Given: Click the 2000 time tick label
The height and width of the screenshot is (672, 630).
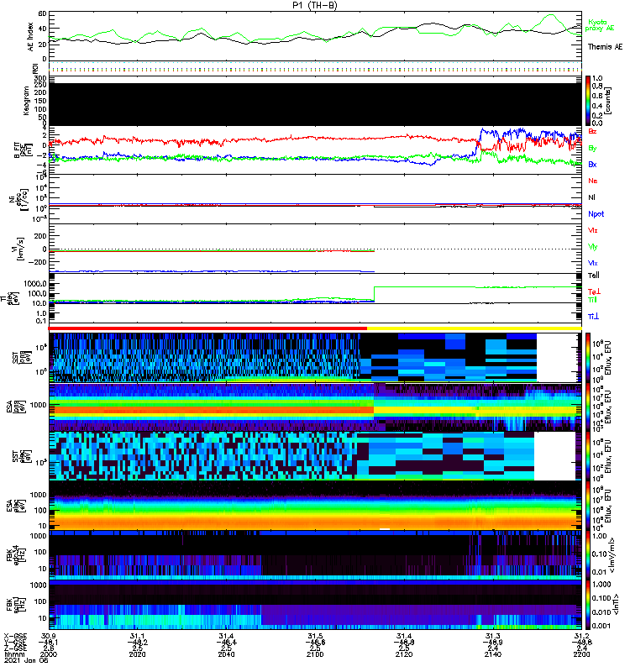Looking at the screenshot, I should 49,654.
